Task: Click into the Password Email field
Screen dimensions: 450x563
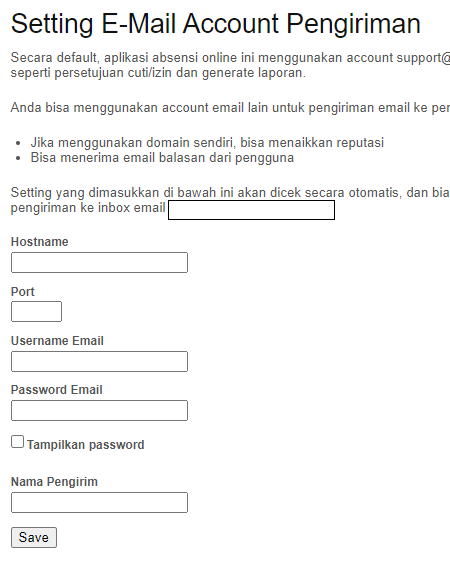Action: (99, 410)
